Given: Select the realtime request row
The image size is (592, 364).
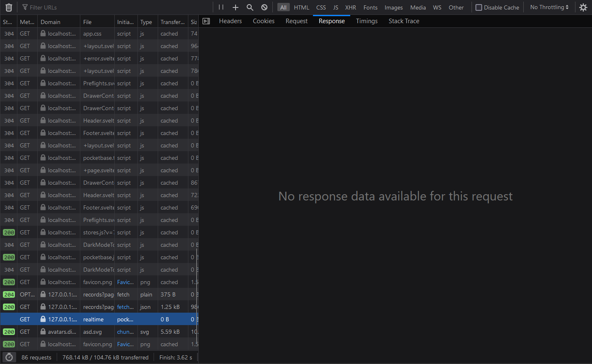Looking at the screenshot, I should pyautogui.click(x=99, y=319).
